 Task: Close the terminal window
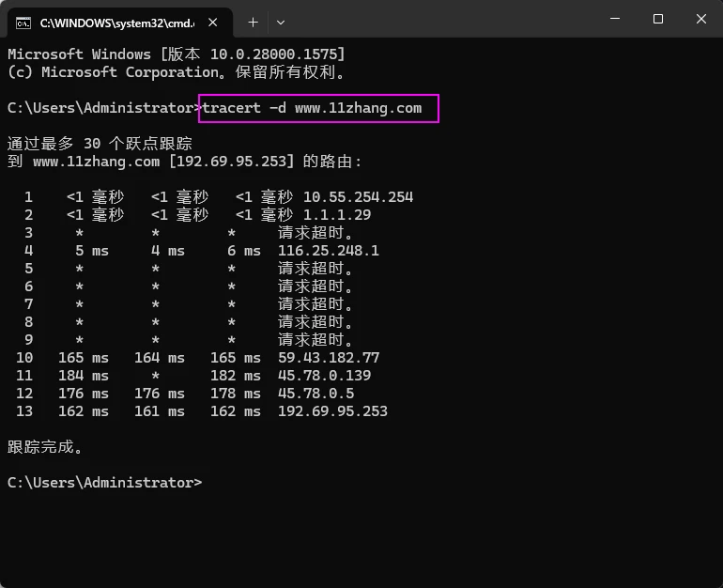click(x=700, y=19)
